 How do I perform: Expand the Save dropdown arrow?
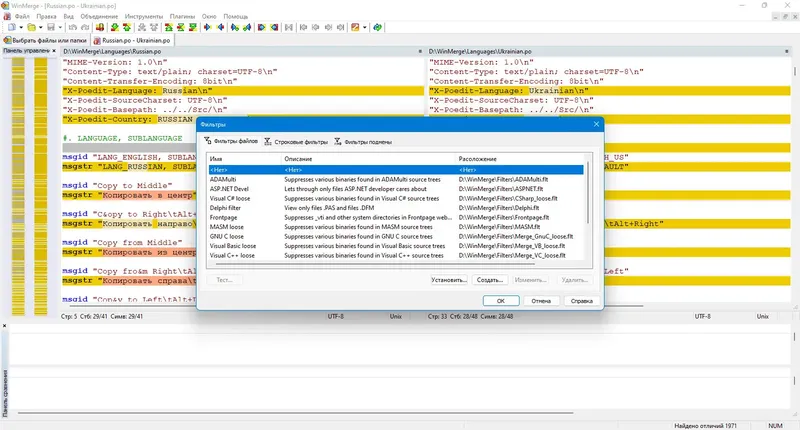[60, 27]
